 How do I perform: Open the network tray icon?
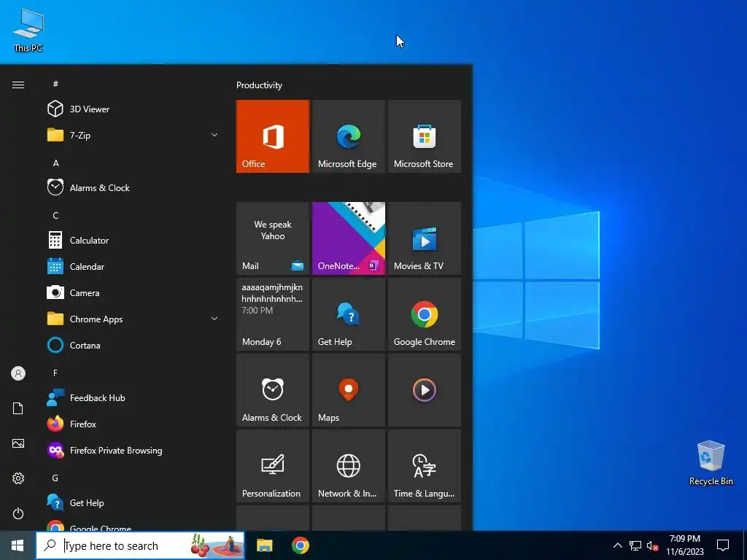635,545
